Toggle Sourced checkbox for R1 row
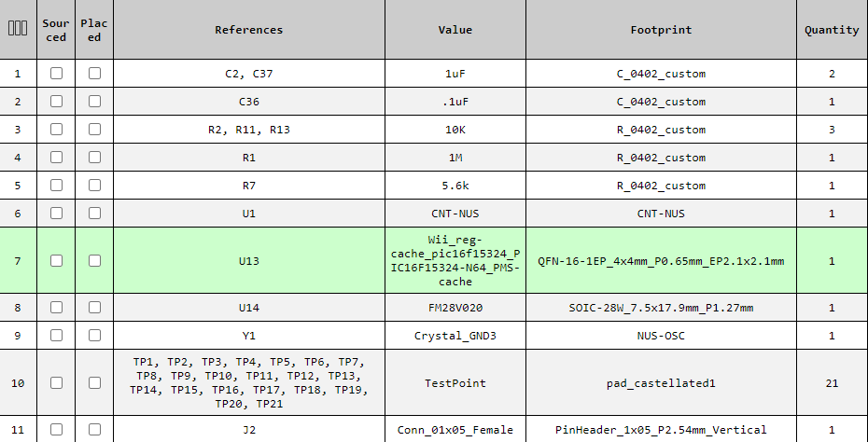Screen dimensions: 868x442 56,157
